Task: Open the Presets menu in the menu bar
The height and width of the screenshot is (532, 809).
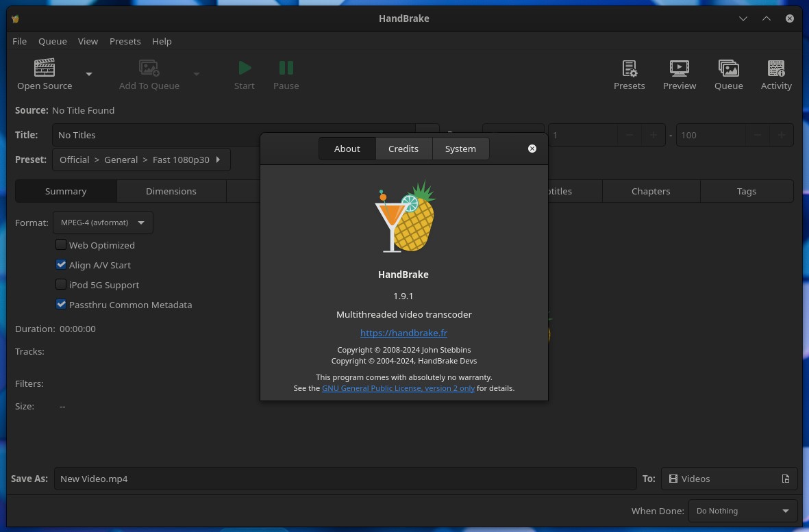Action: tap(125, 41)
